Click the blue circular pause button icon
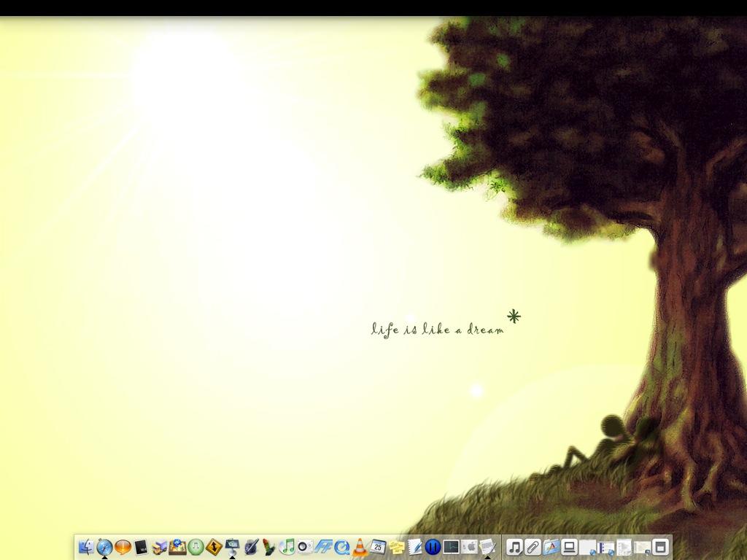 (x=433, y=547)
